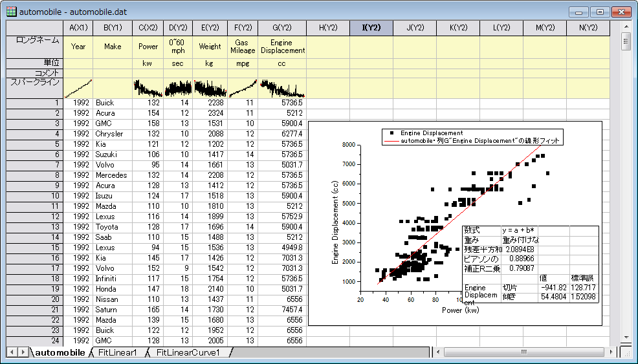Click the 0~60 mph sparkline
This screenshot has height=364, width=638.
[178, 88]
